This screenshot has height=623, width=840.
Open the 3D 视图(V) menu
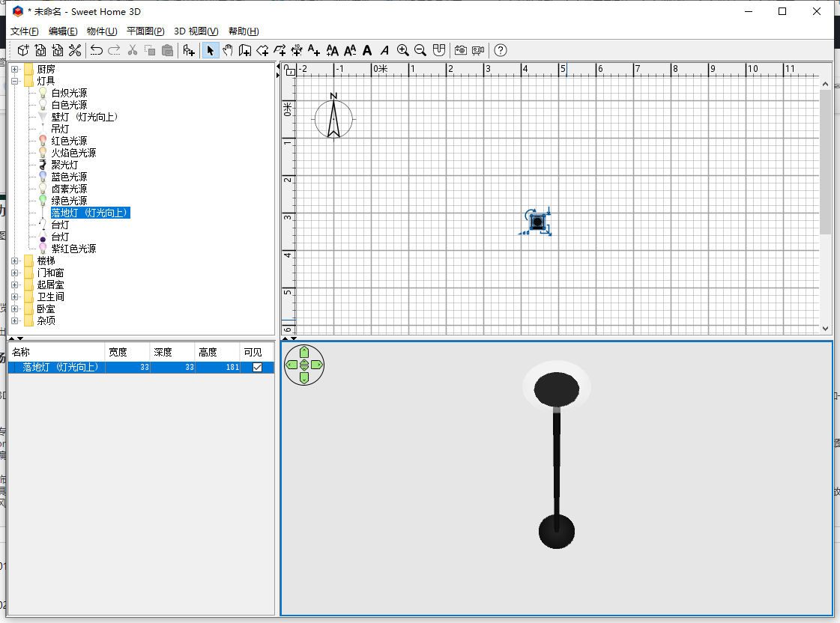coord(196,31)
